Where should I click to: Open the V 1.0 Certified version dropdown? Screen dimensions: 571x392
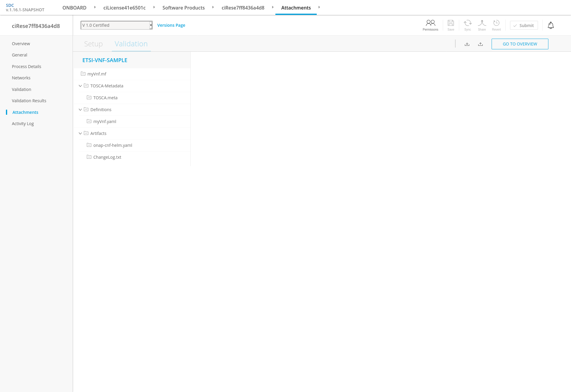[x=117, y=25]
